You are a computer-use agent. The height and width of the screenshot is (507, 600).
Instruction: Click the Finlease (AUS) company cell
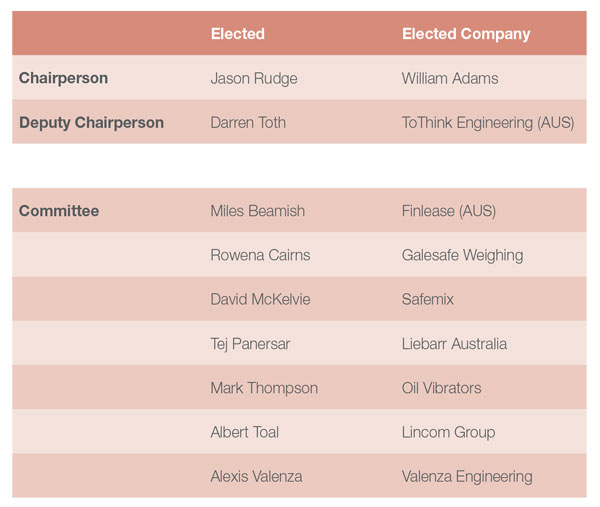pyautogui.click(x=448, y=211)
